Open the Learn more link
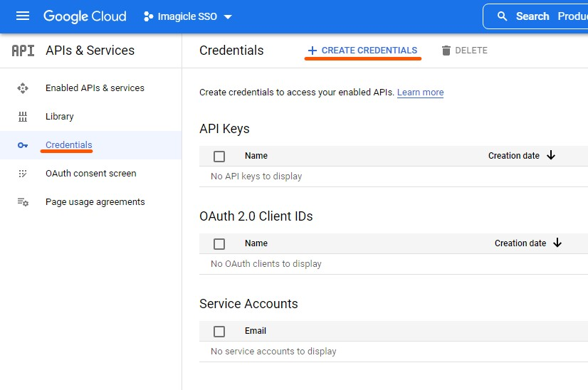The height and width of the screenshot is (390, 588). pos(420,93)
